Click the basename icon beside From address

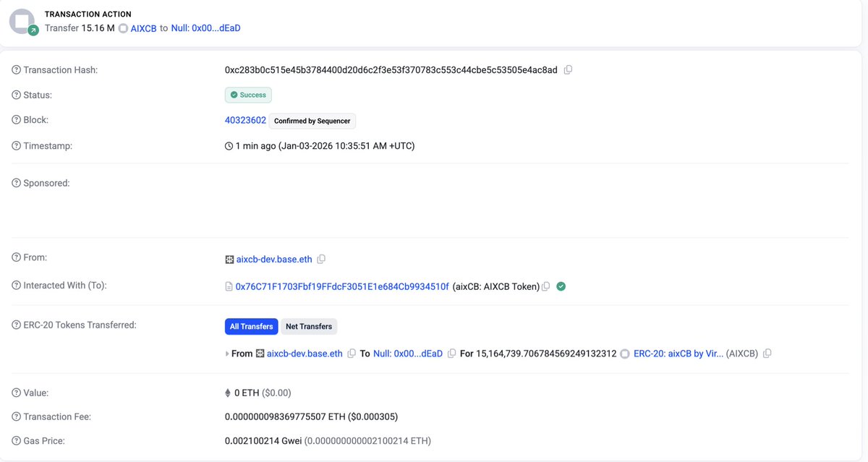coord(229,259)
